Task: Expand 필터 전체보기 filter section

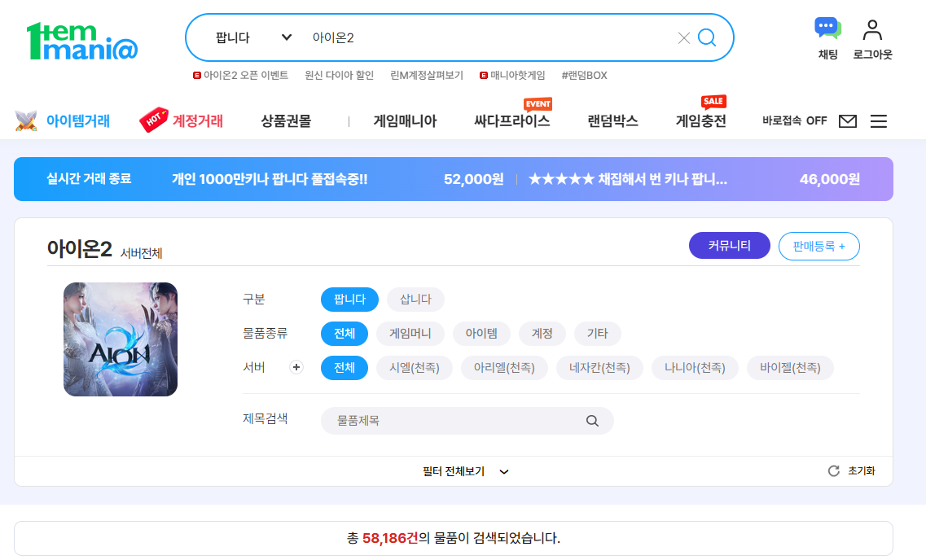Action: (x=466, y=471)
